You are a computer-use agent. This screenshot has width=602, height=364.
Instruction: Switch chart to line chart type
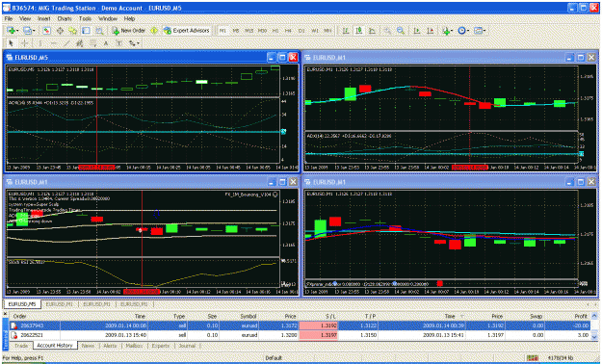pos(372,31)
